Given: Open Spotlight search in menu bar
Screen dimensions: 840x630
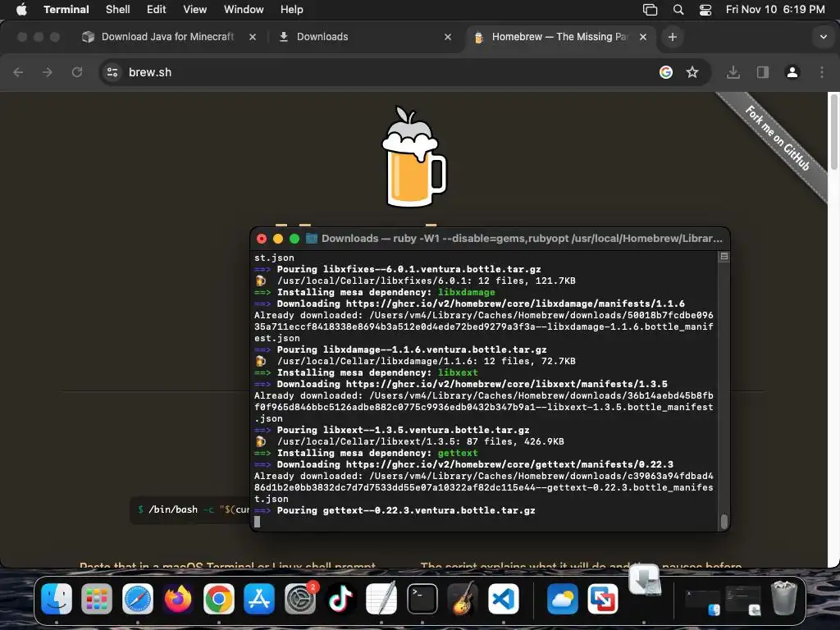Looking at the screenshot, I should pos(678,9).
